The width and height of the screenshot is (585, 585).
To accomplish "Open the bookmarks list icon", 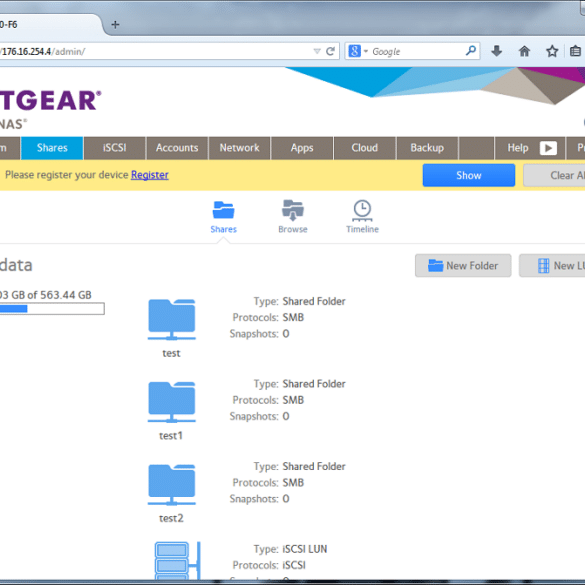I will point(575,51).
